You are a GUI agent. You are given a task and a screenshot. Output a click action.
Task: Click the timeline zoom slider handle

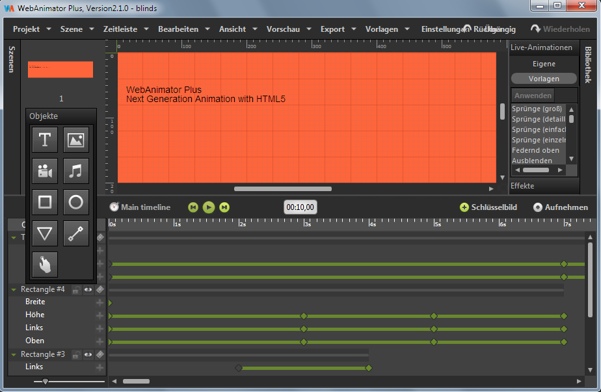45,381
